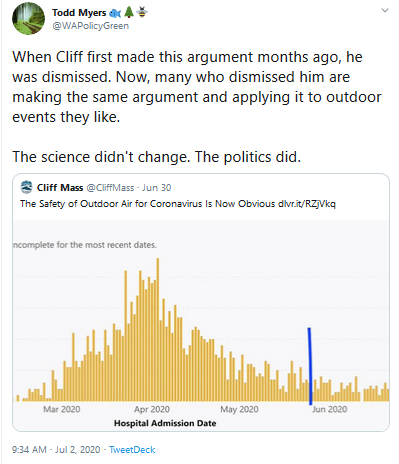399x464 pixels.
Task: Click the tallest bar in the chart
Action: (158, 329)
